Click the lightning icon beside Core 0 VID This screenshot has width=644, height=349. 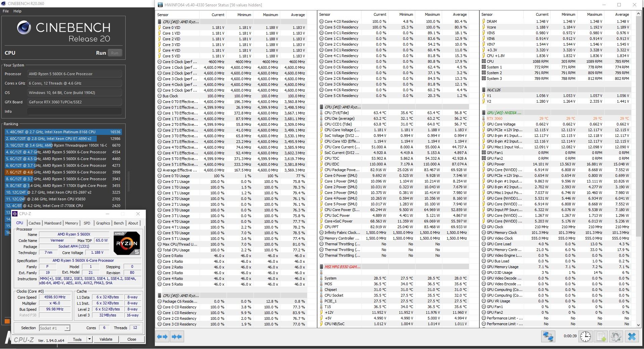(160, 28)
